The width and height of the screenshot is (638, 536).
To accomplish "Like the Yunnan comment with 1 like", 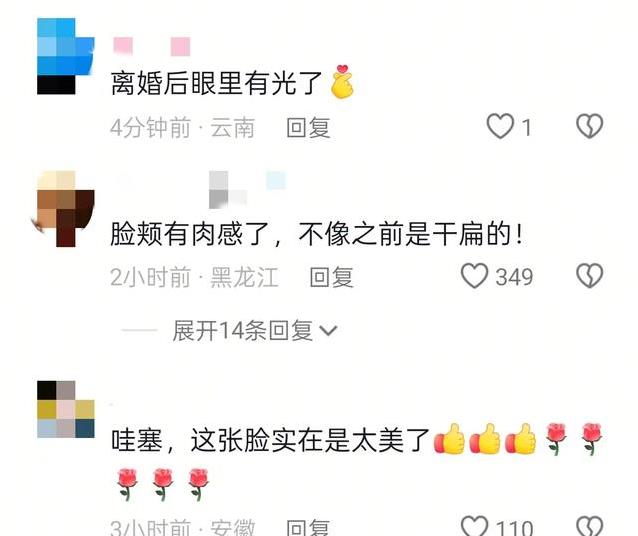I will 500,127.
